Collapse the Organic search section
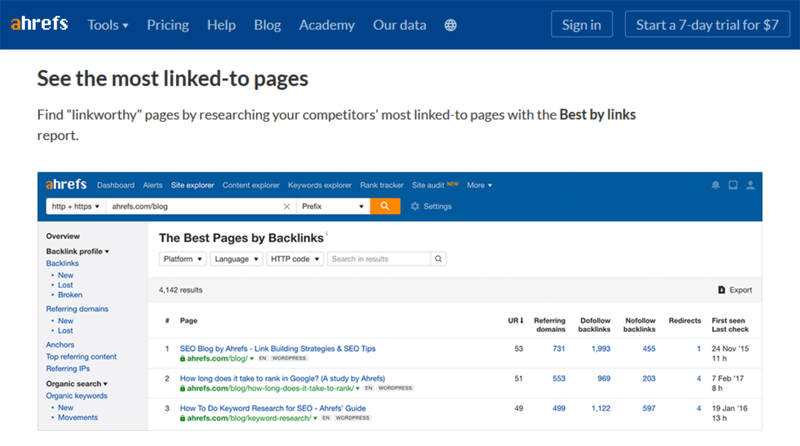The image size is (800, 446). pyautogui.click(x=77, y=384)
